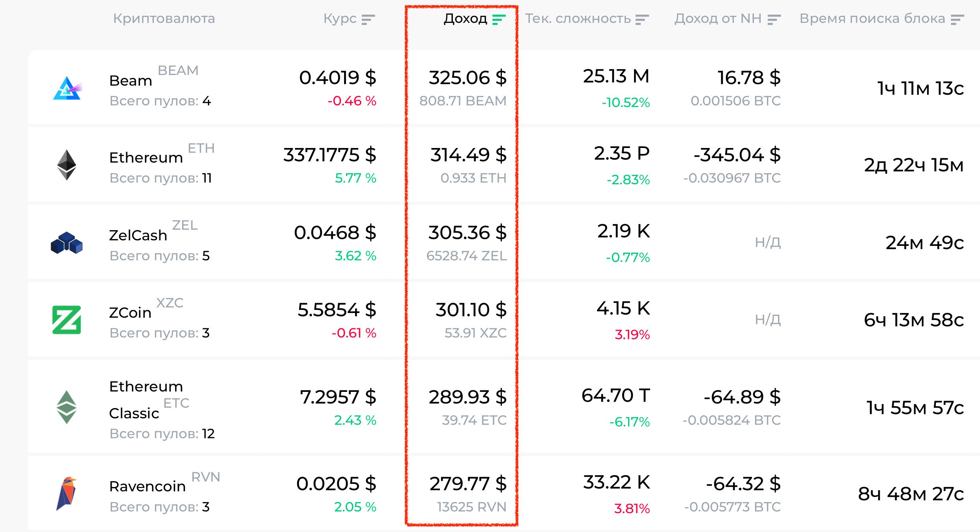Viewport: 980px width, 532px height.
Task: Click Ethereum Classic pool count text
Action: pos(162,433)
